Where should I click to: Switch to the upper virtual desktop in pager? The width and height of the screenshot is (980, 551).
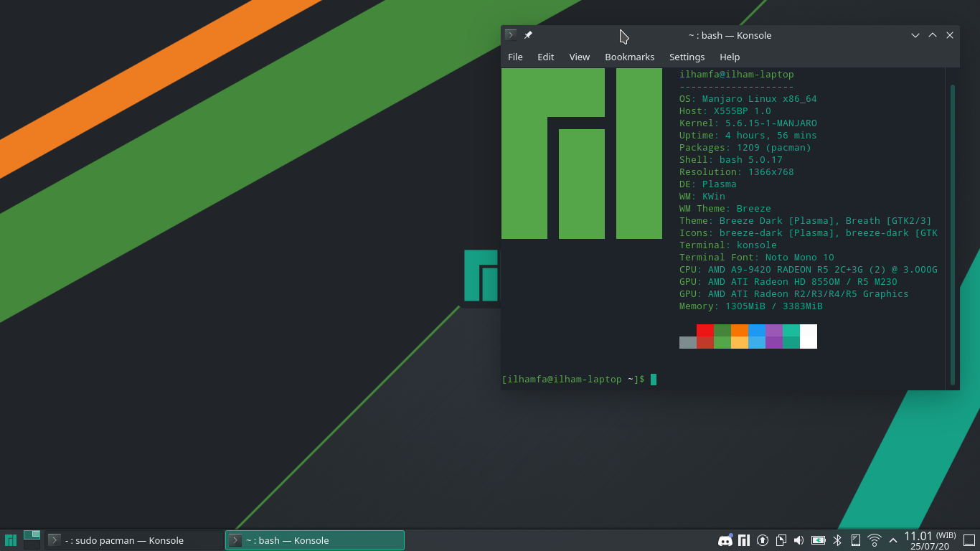point(32,534)
